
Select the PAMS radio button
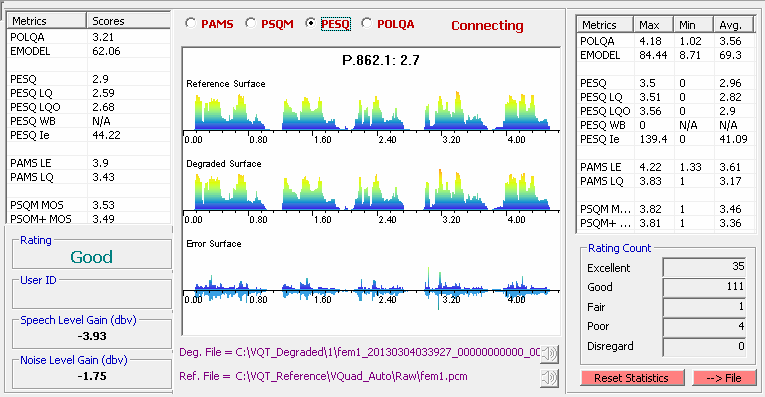click(191, 23)
